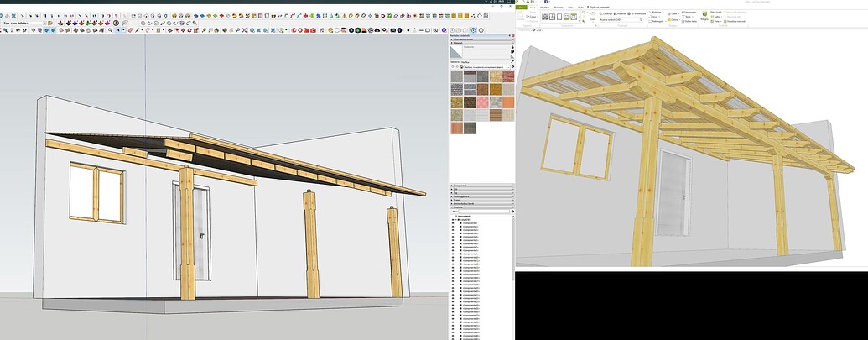The image size is (868, 340).
Task: Open the layer type default dropdown
Action: 23,24
